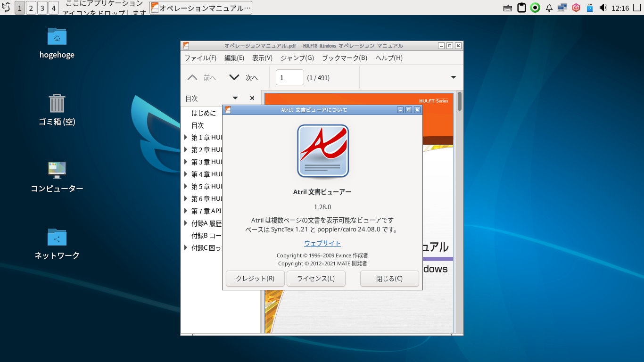Show credits with クレジット(R) button
This screenshot has width=644, height=362.
(255, 279)
